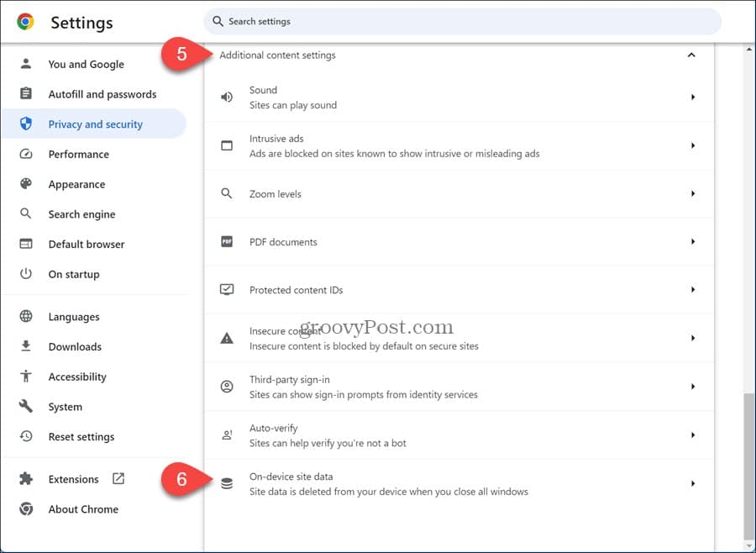Open Insecure content via its arrow

[693, 338]
